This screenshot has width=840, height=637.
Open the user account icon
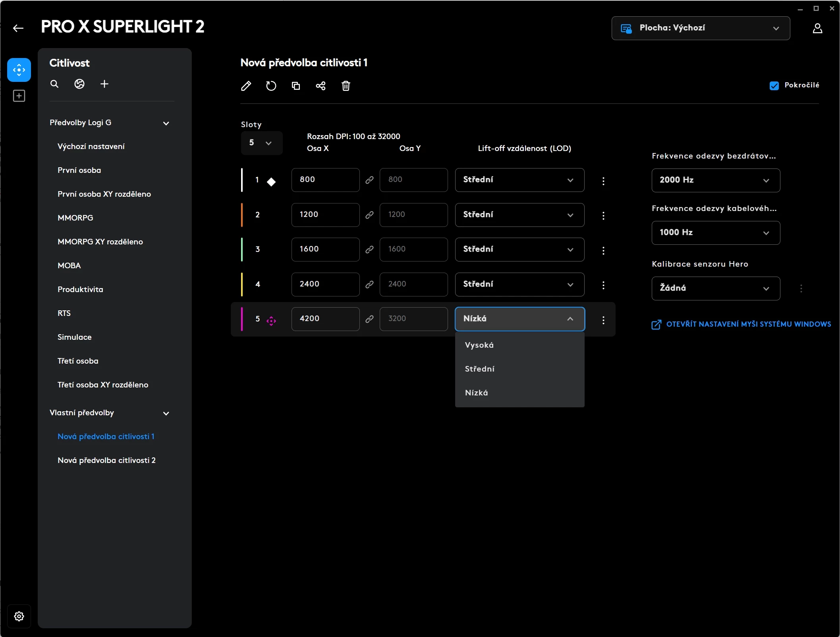tap(817, 28)
